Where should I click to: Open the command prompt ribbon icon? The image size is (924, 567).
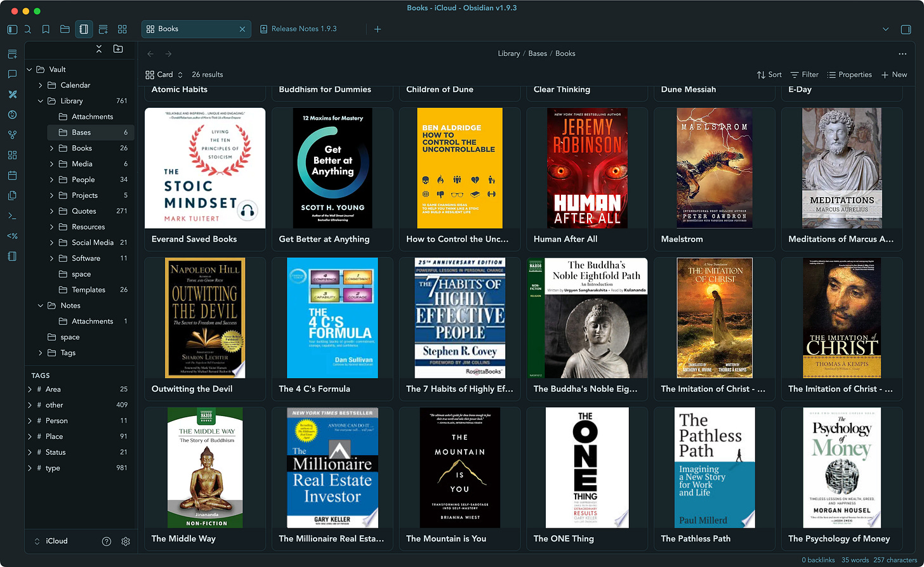[x=12, y=216]
